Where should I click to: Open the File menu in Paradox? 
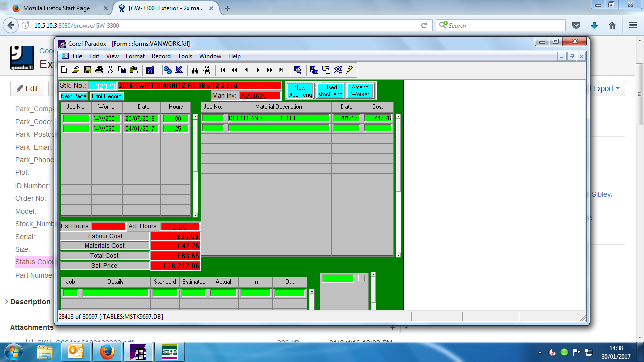coord(77,56)
